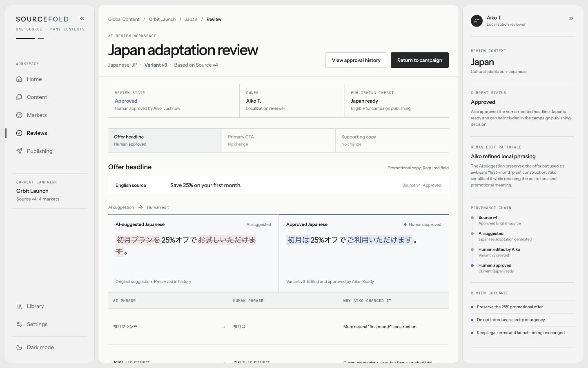
Task: Click the Reviews checkmark circle icon
Action: coord(19,133)
